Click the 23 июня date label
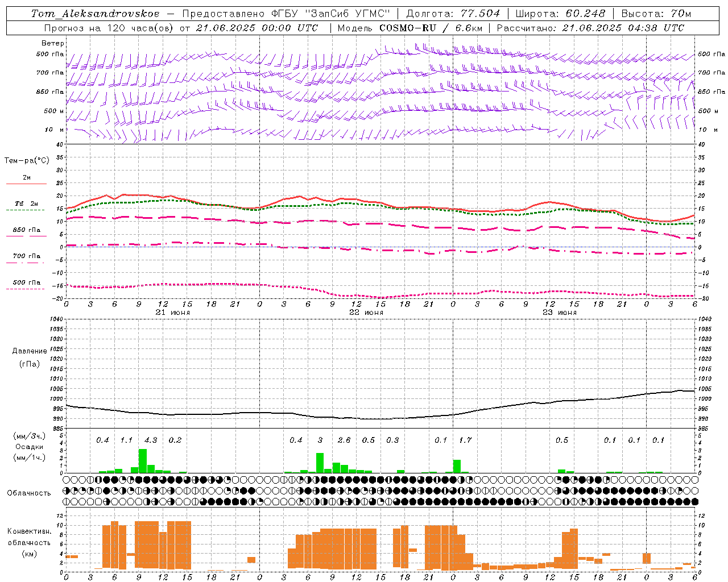Viewport: 728px width, 582px height. 560,313
